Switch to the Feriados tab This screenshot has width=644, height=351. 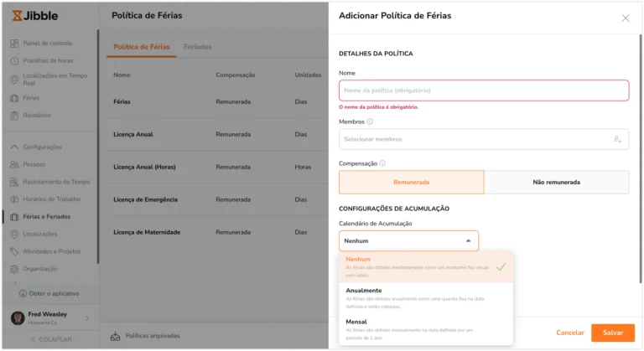point(198,47)
